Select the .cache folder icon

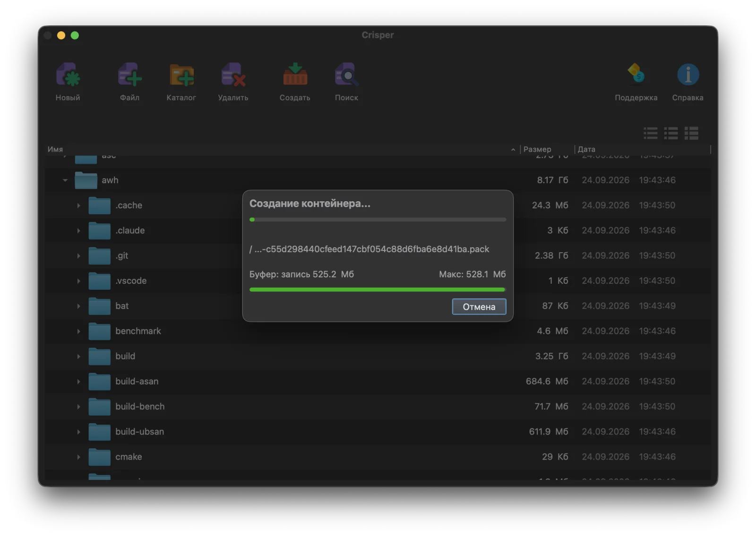pos(100,205)
